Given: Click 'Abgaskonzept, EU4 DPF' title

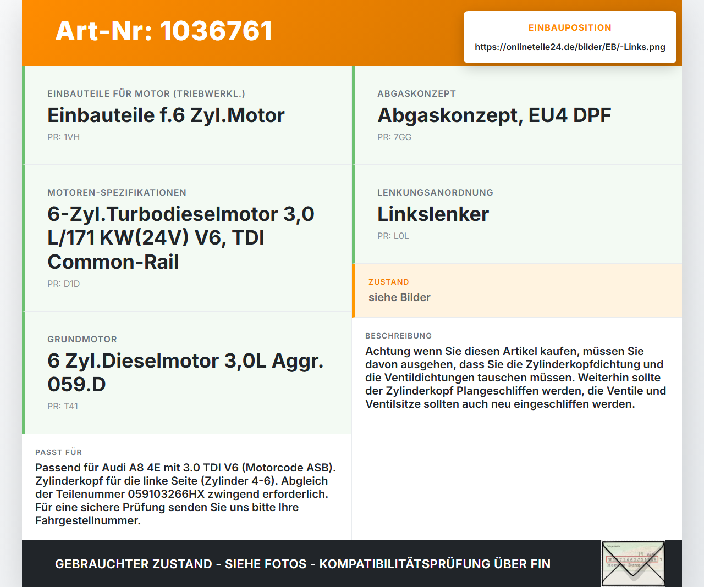Looking at the screenshot, I should click(494, 115).
